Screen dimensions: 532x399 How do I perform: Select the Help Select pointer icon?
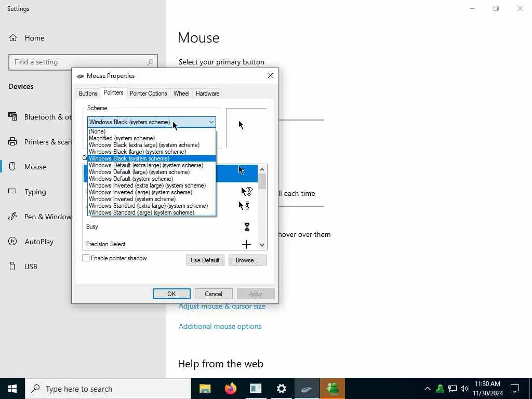pos(247,192)
